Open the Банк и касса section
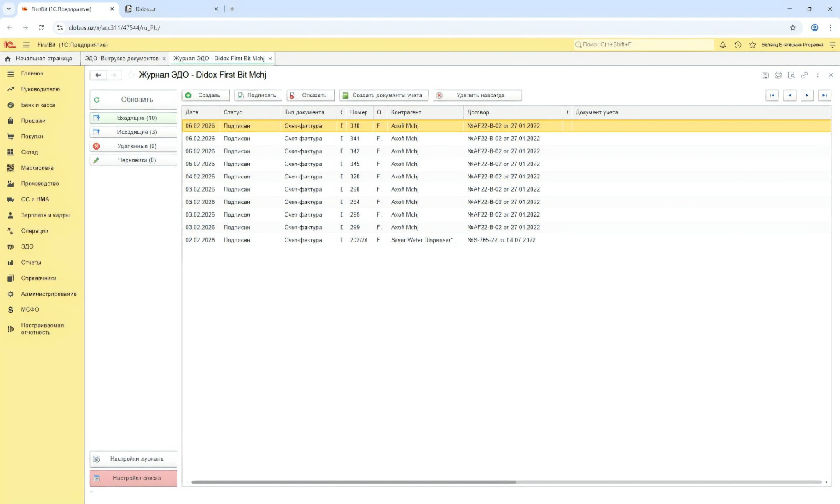The height and width of the screenshot is (504, 840). (38, 105)
